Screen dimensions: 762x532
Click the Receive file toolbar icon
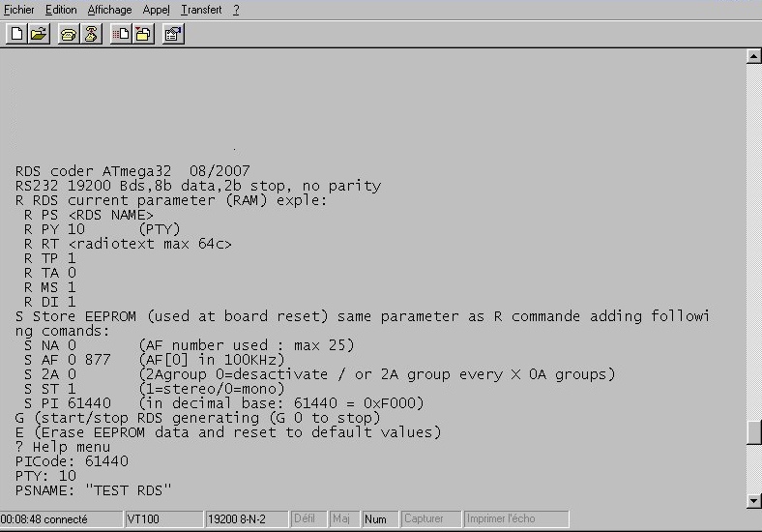point(143,34)
